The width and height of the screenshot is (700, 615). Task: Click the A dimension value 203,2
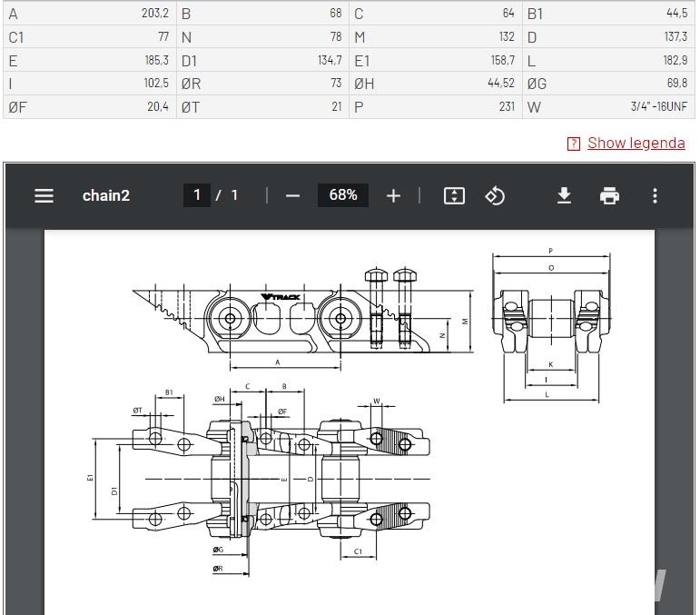(x=155, y=14)
